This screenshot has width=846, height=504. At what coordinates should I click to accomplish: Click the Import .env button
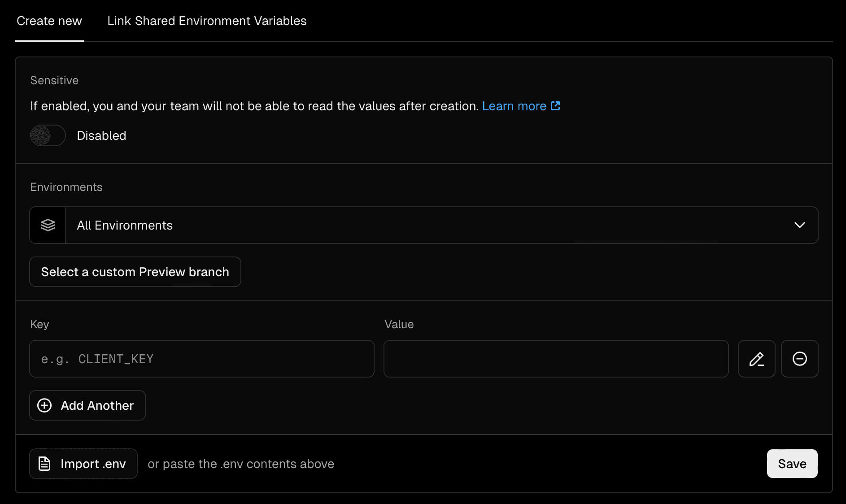(83, 464)
